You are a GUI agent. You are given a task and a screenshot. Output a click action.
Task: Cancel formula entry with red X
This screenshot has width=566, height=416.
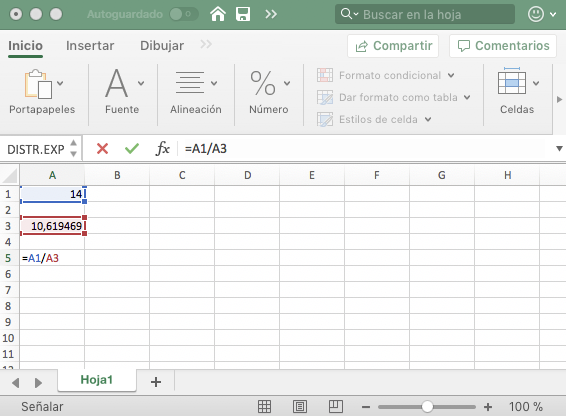(x=103, y=148)
